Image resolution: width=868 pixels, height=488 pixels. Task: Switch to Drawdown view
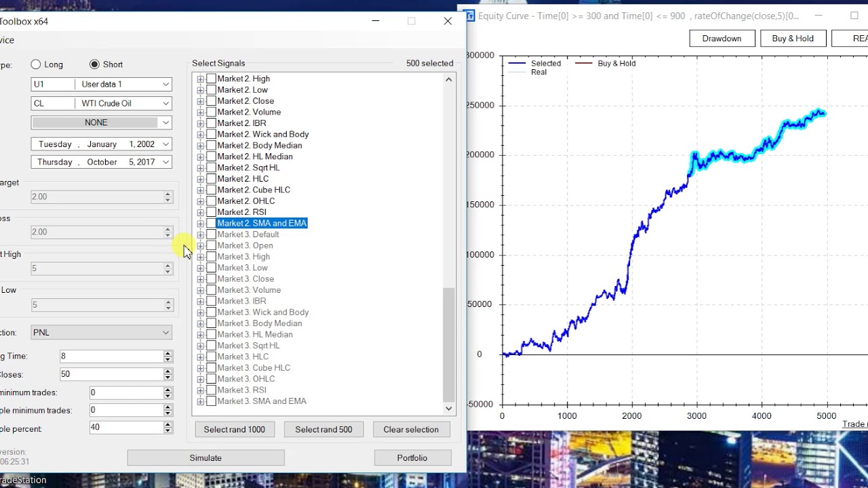point(722,39)
